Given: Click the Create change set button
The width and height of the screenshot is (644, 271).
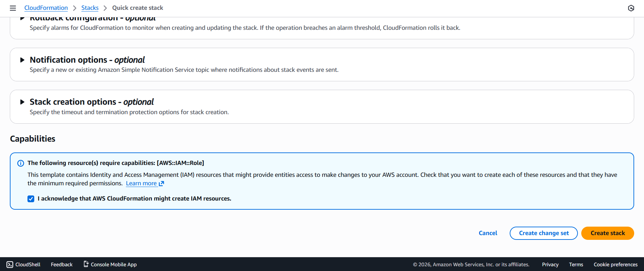Looking at the screenshot, I should click(544, 233).
